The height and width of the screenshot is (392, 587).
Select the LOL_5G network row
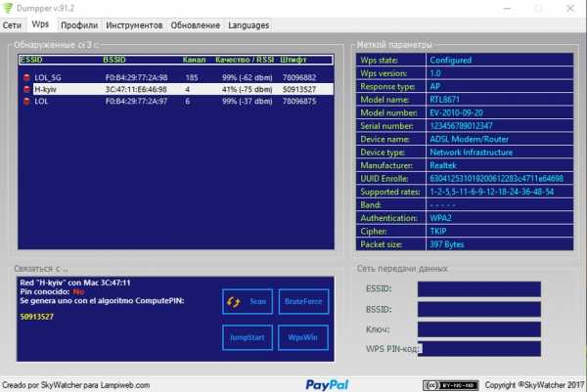176,77
